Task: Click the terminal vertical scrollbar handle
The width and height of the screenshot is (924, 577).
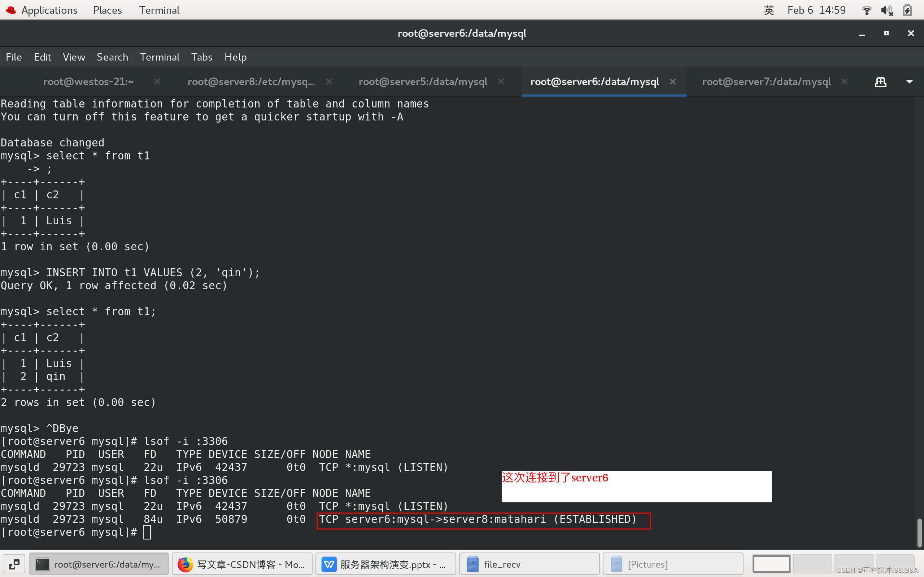Action: [919, 533]
